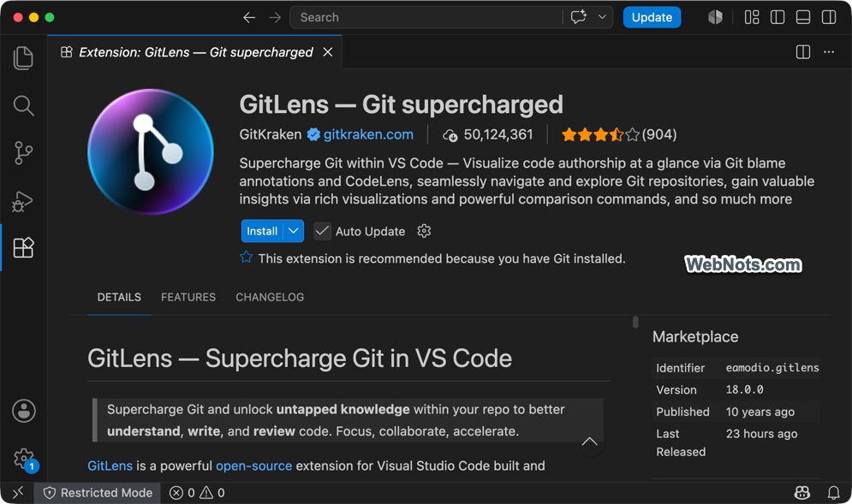This screenshot has height=504, width=852.
Task: Toggle the secondary side bar
Action: click(829, 17)
